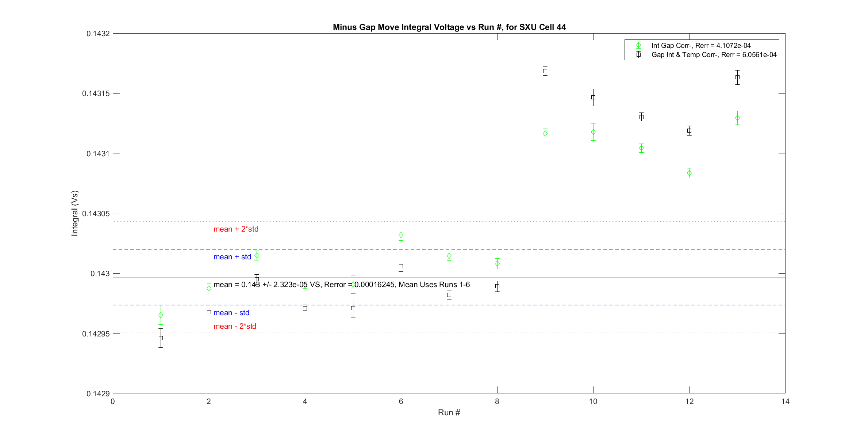
Task: Select the black square at run 9
Action: 545,71
